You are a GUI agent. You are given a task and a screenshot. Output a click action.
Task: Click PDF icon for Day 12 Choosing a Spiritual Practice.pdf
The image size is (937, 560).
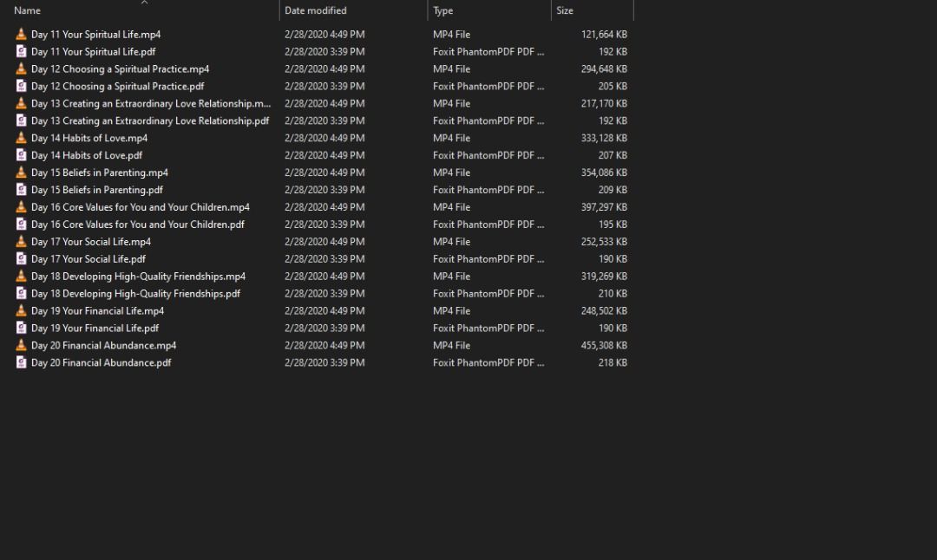point(21,87)
